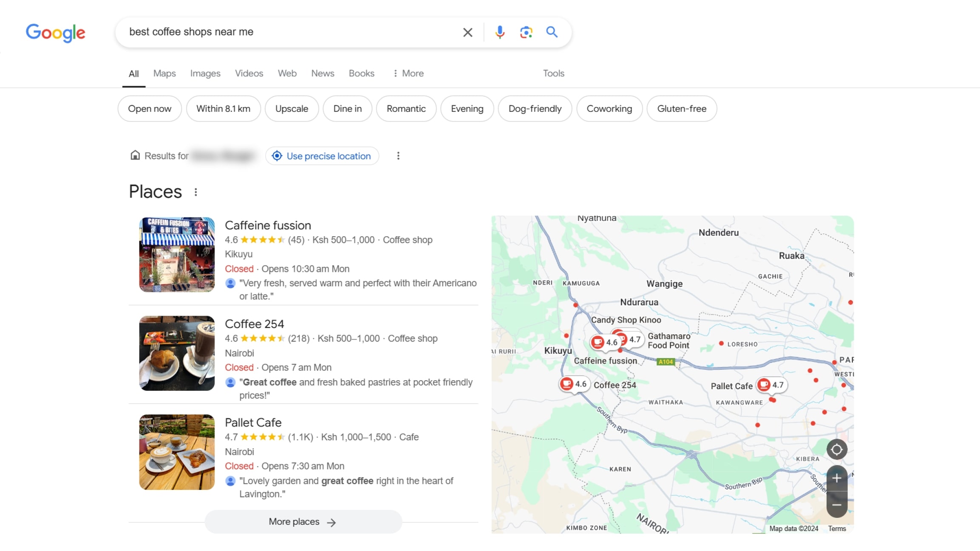Toggle the Open now filter chip

click(x=150, y=109)
